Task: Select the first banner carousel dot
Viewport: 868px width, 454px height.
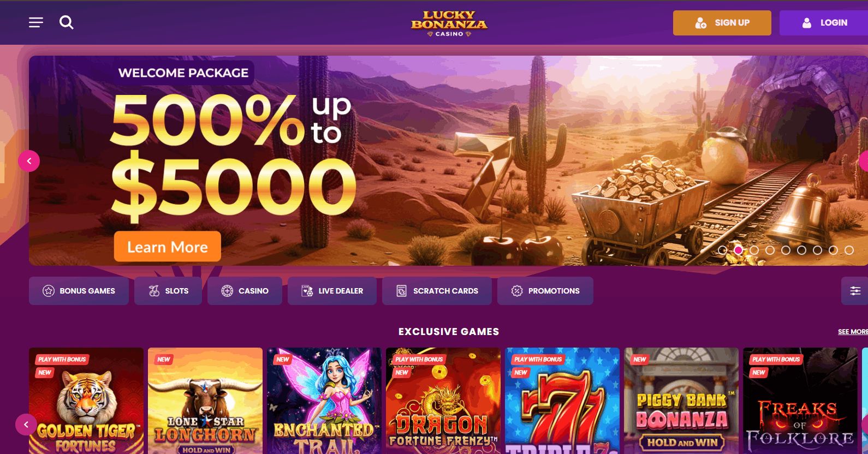Action: pyautogui.click(x=722, y=250)
